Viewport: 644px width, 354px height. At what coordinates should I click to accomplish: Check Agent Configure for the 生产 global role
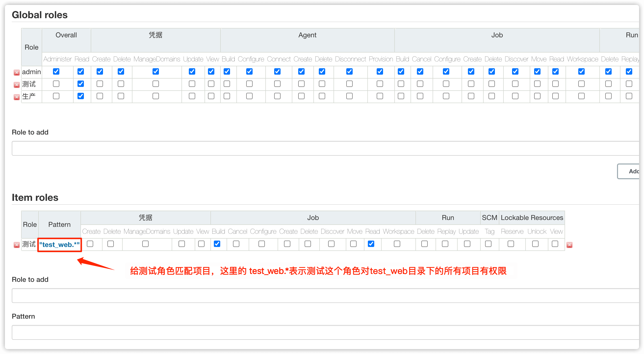click(249, 96)
